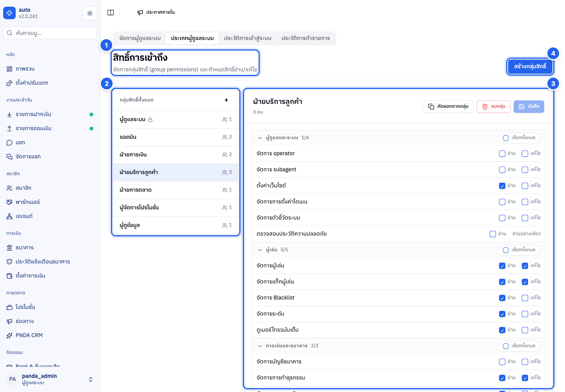Image resolution: width=565 pixels, height=392 pixels.
Task: Click the ลบกลุ่ม delete button
Action: 494,107
